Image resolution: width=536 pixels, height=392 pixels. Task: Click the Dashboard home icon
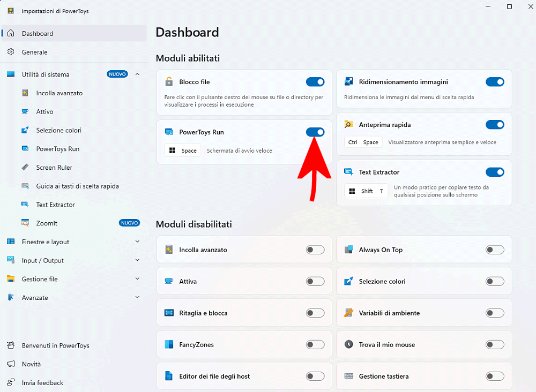(11, 33)
